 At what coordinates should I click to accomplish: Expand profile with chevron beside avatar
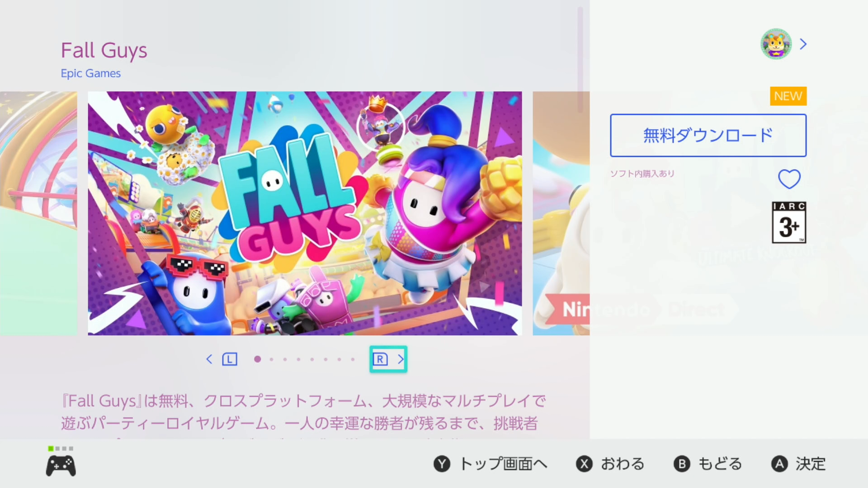pyautogui.click(x=803, y=44)
